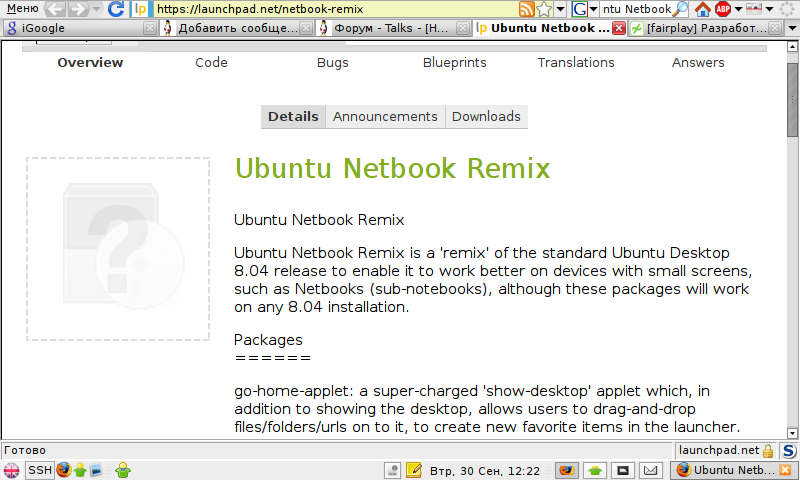800x480 pixels.
Task: Switch to the mail envelope workspace button
Action: coord(651,470)
